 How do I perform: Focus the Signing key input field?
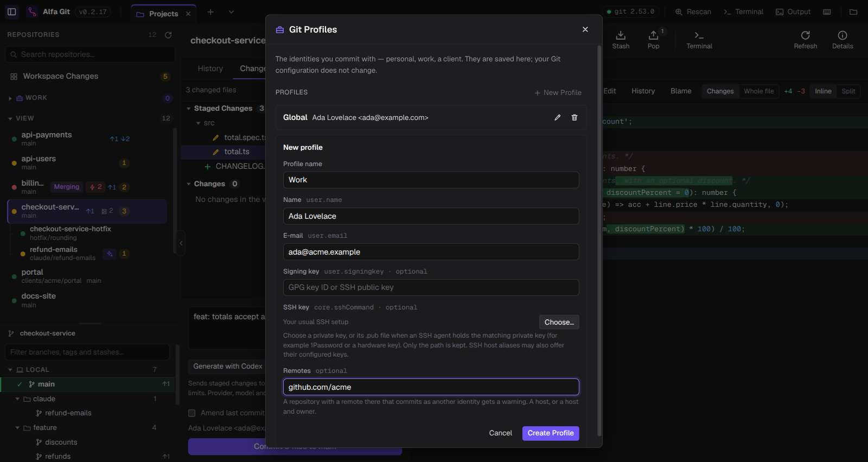tap(431, 288)
